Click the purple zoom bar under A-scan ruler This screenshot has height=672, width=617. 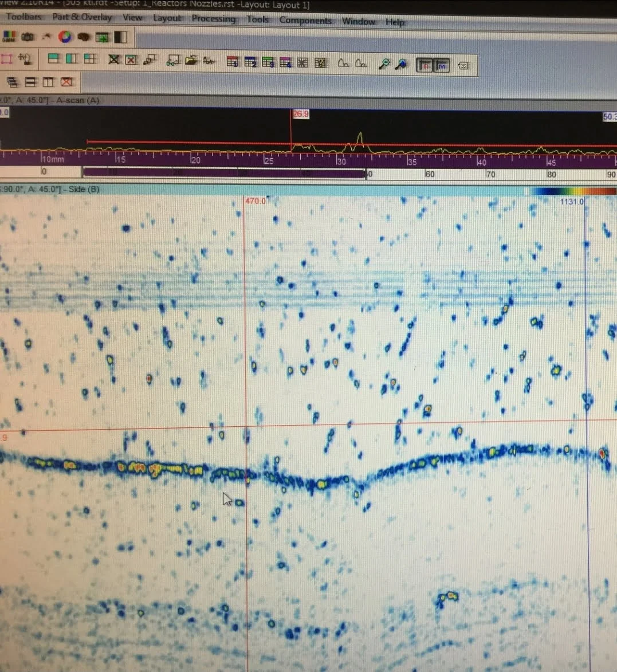click(224, 173)
